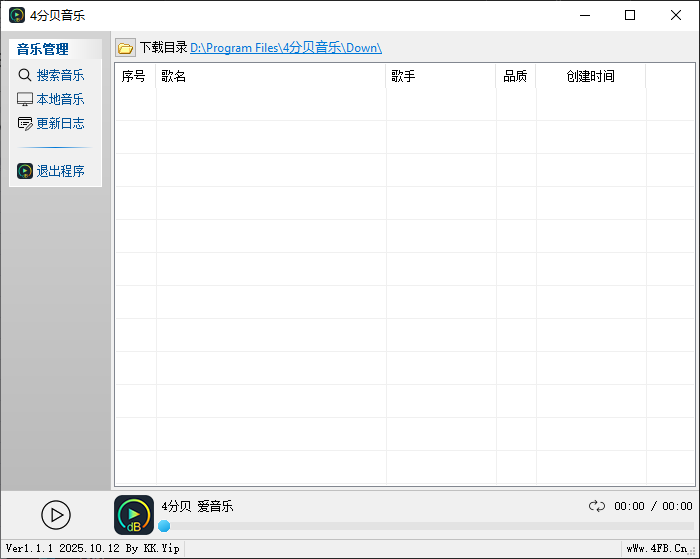700x559 pixels.
Task: Click the exit program dB icon
Action: pyautogui.click(x=25, y=171)
